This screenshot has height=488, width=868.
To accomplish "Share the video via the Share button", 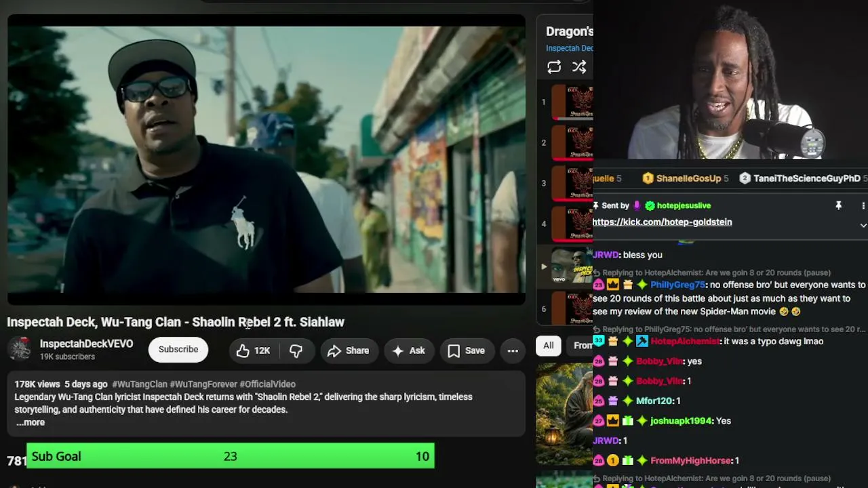I will [x=349, y=350].
